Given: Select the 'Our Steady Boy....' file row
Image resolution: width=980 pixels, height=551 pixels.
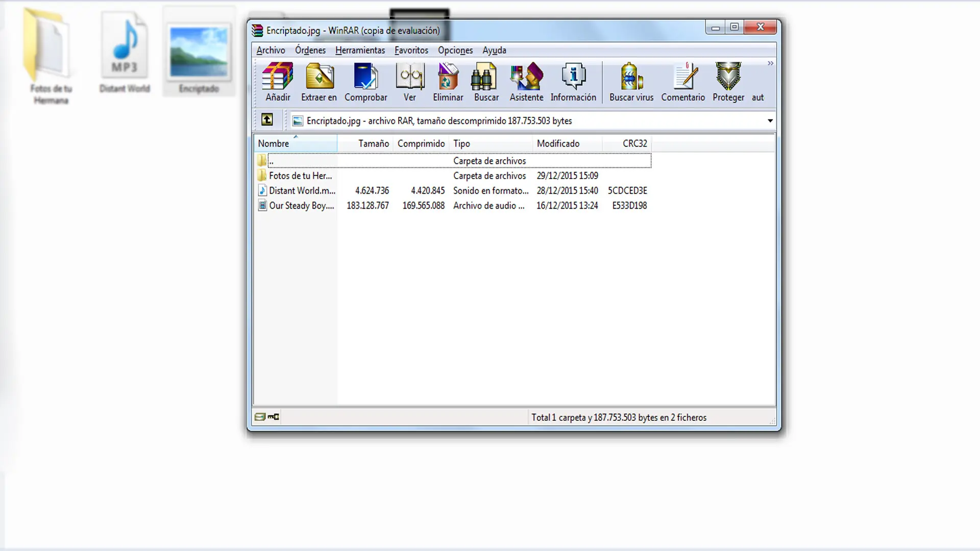Looking at the screenshot, I should [x=453, y=205].
